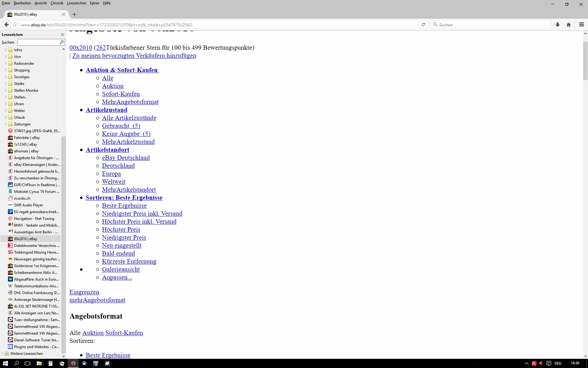Image resolution: width=588 pixels, height=368 pixels.
Task: Click the Niedrigster Preis inkl. Versand link
Action: pos(142,214)
